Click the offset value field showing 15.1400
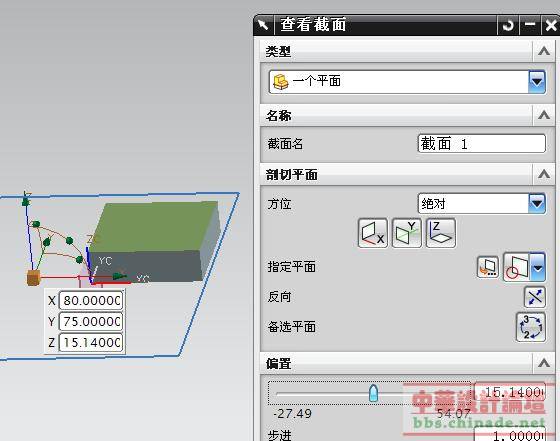The height and width of the screenshot is (441, 560). [x=510, y=392]
